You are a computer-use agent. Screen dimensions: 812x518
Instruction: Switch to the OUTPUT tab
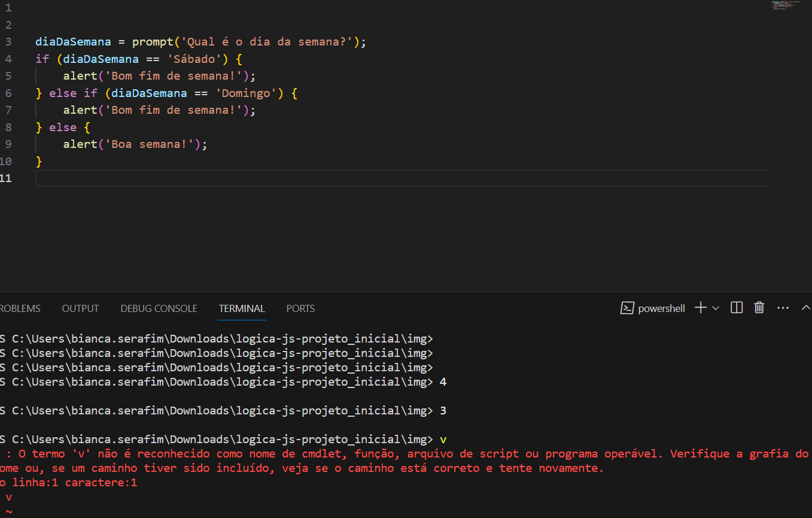pyautogui.click(x=80, y=308)
